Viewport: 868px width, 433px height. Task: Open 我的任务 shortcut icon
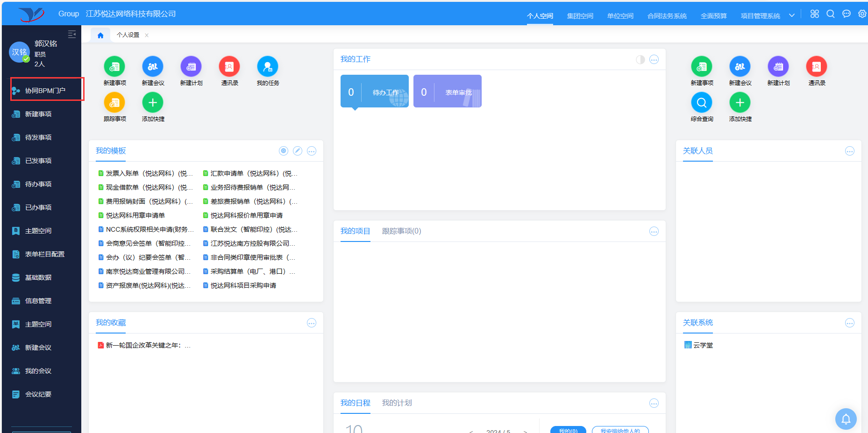tap(268, 67)
